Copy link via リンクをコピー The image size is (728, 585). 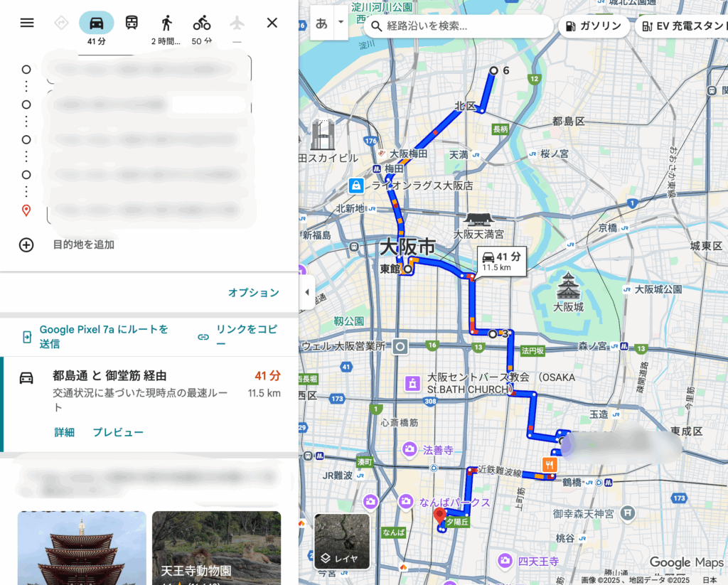click(239, 336)
